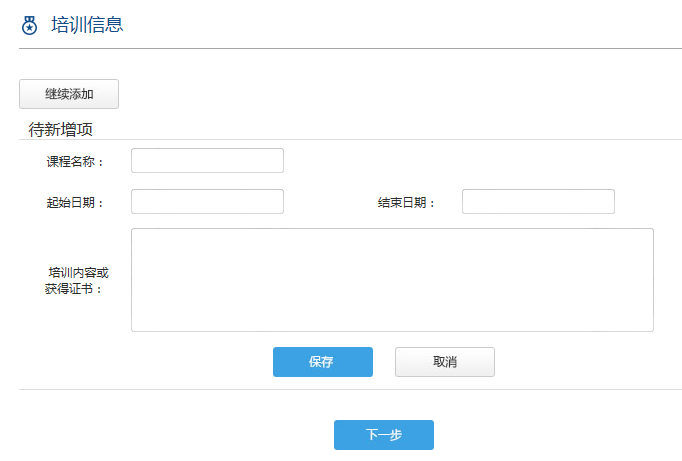682x461 pixels.
Task: Click the 培训信息 heading text
Action: 87,25
